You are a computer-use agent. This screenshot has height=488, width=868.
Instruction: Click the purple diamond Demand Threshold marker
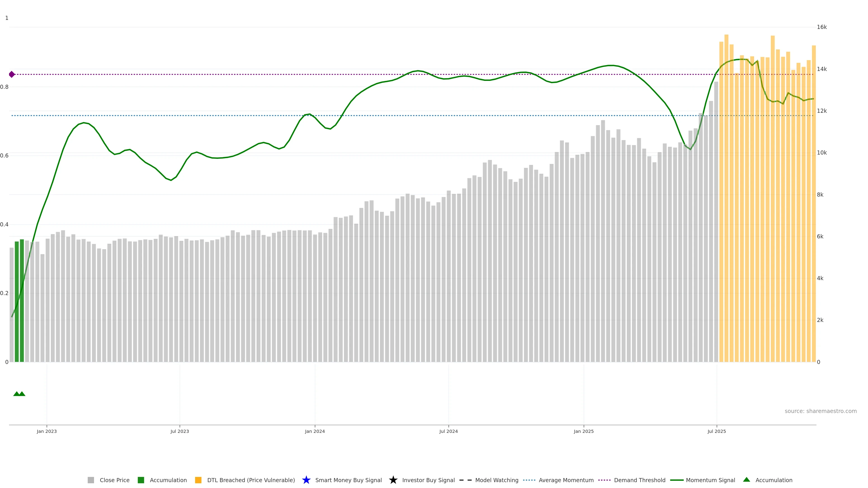pos(12,74)
